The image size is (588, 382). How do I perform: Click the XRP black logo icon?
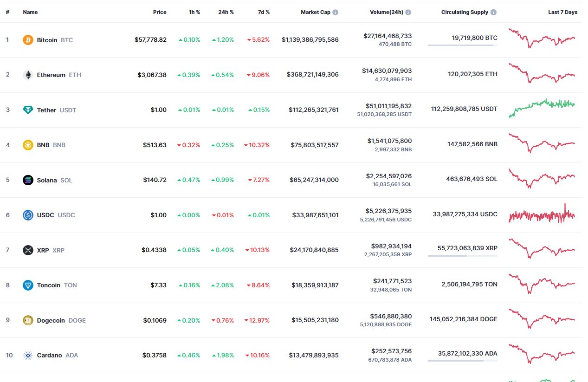point(28,250)
